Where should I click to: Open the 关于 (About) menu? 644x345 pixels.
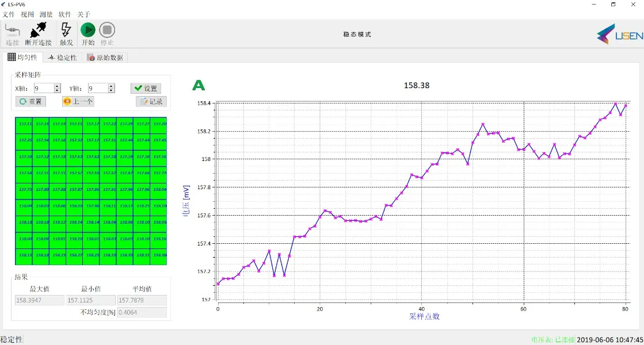click(83, 14)
